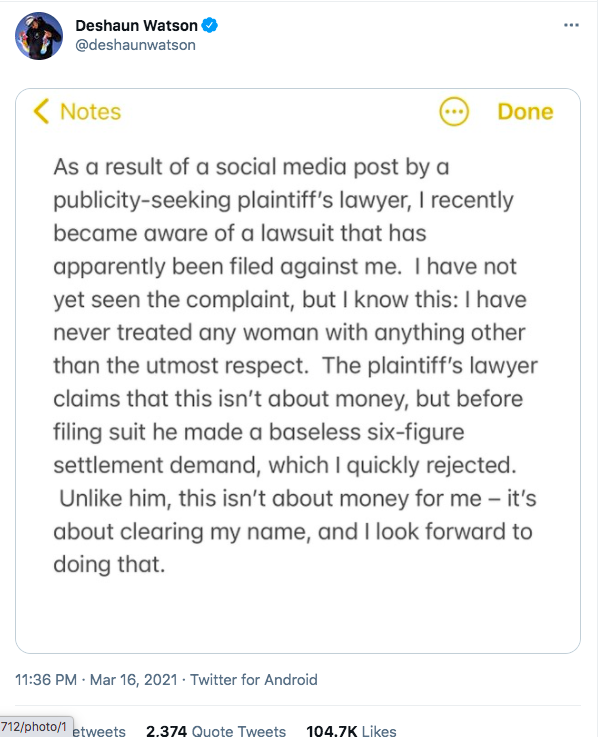
Task: Click the circled ellipsis icon in Notes
Action: pos(454,111)
